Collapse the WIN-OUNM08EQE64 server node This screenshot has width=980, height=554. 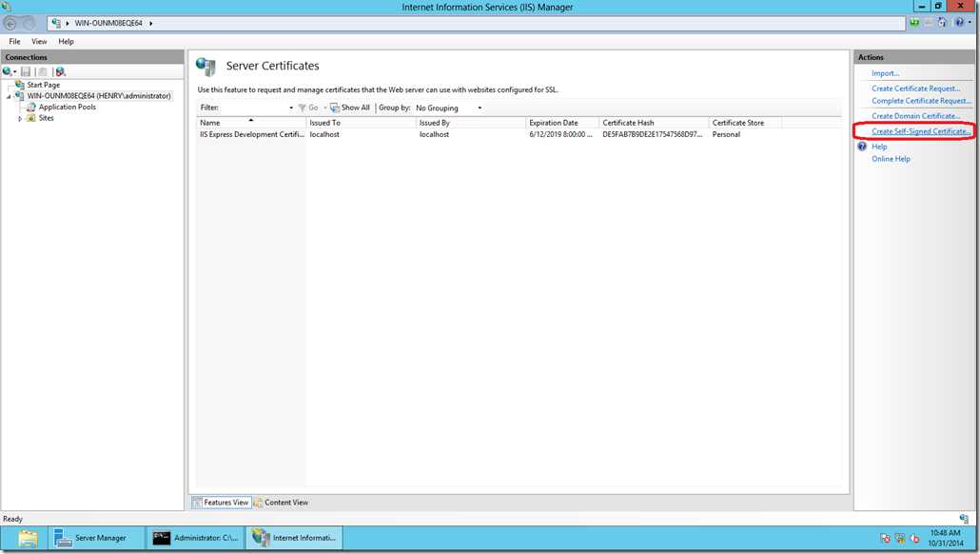click(x=9, y=96)
